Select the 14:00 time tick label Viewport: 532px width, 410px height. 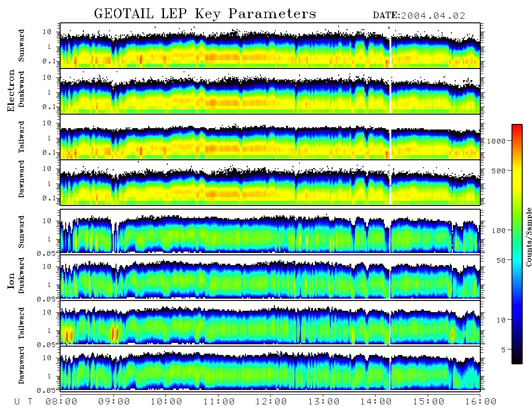(x=375, y=402)
